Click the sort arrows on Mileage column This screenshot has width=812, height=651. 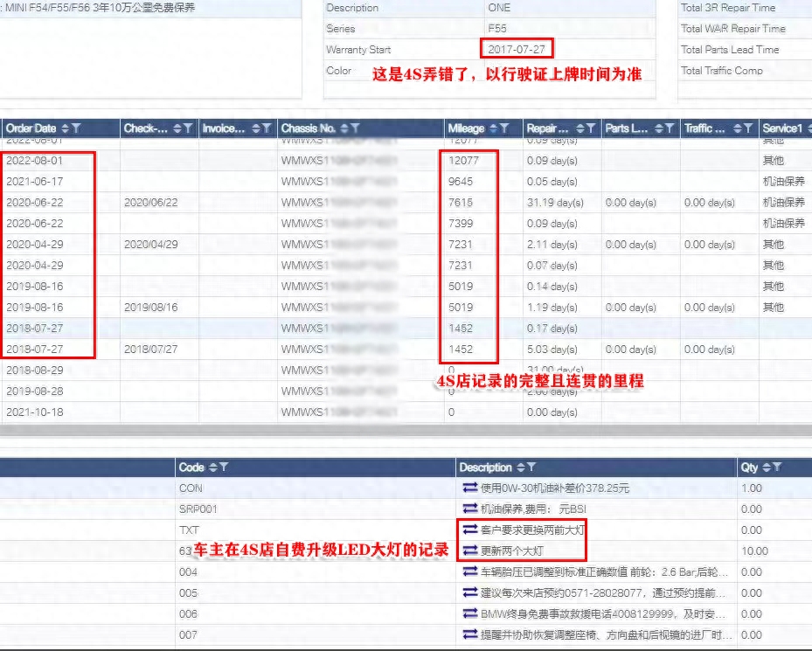(x=494, y=128)
